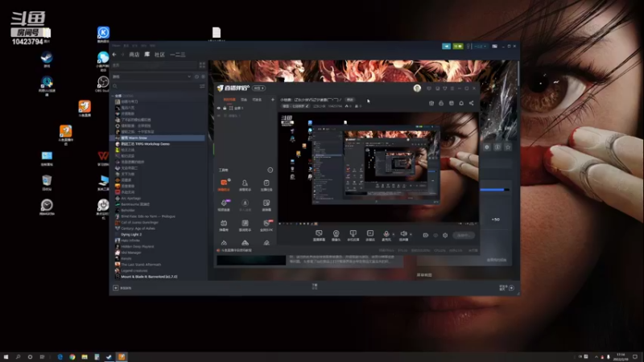Add a new scene with the plus icon
644x362 pixels.
pos(273,100)
